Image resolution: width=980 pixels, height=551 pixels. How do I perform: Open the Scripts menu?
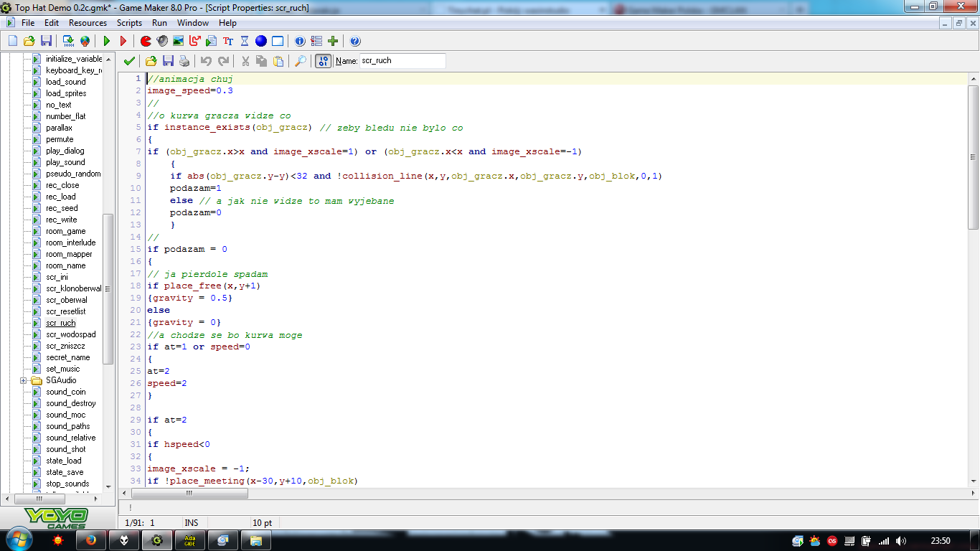(129, 23)
